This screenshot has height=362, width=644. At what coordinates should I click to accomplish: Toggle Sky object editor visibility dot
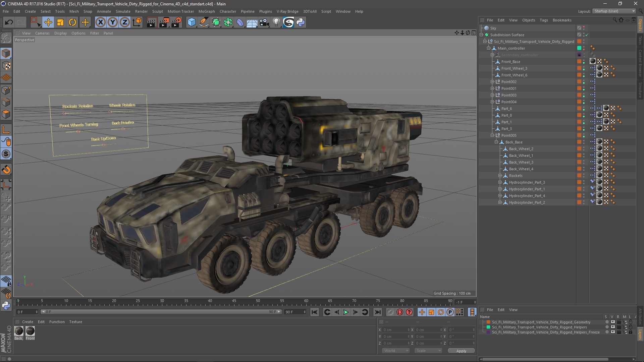584,27
